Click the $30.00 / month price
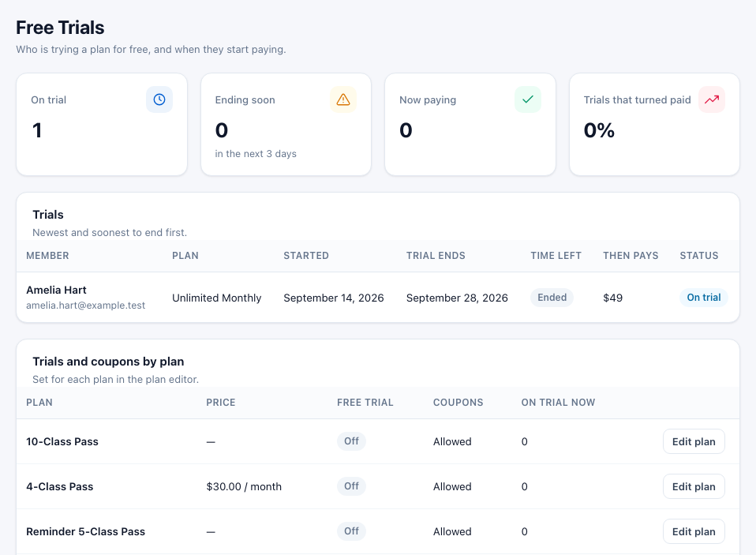Screen dimensions: 756x555 244,486
